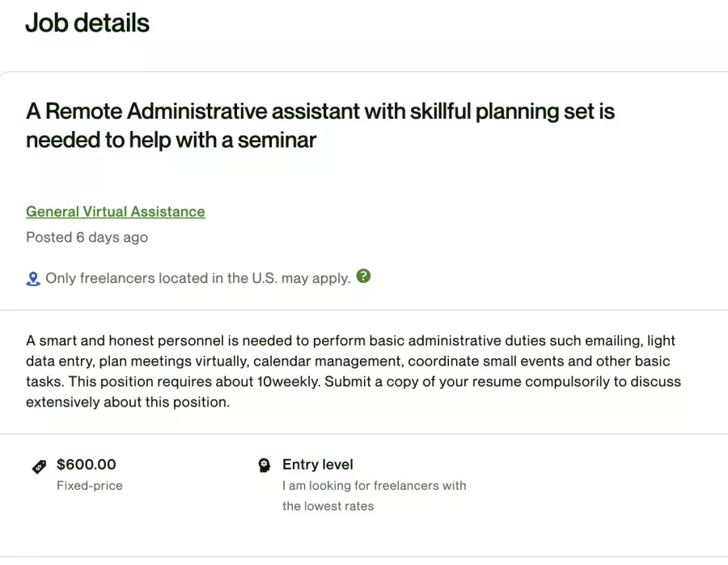
Task: Click the Submit a copy of resume sentence
Action: tap(503, 382)
